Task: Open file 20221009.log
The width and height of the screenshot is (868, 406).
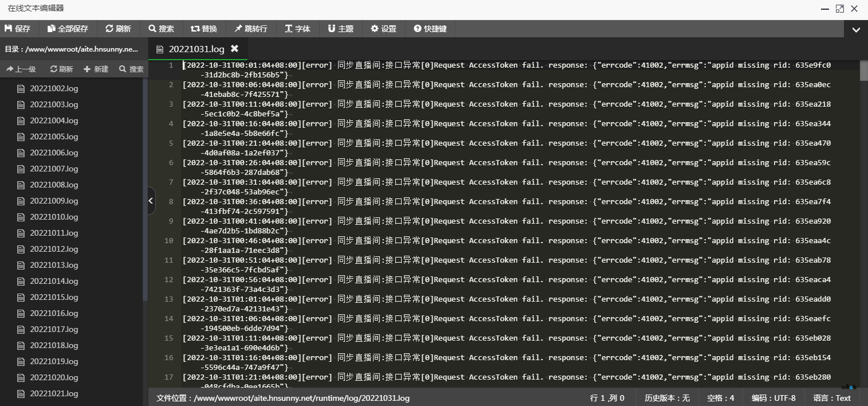Action: [x=54, y=201]
